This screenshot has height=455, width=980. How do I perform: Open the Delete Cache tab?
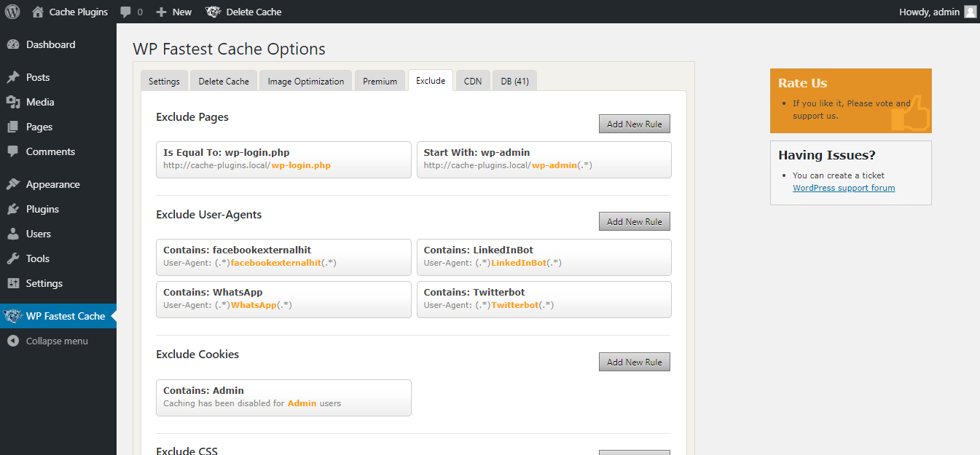(224, 81)
